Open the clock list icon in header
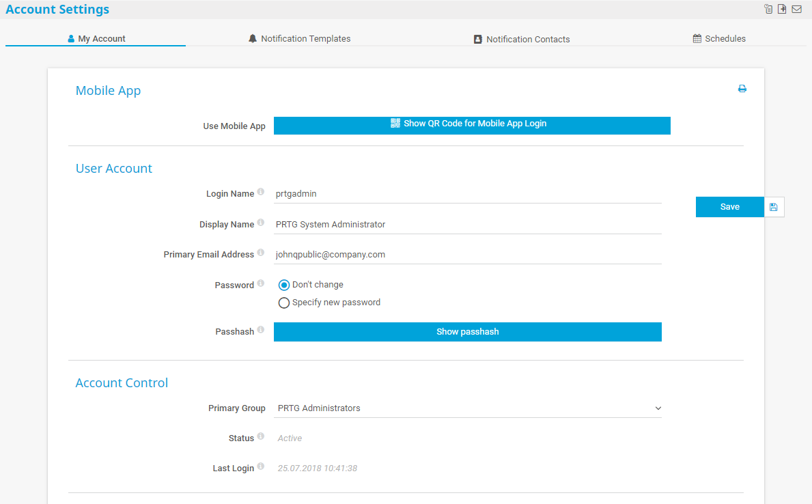Image resolution: width=812 pixels, height=504 pixels. tap(768, 9)
